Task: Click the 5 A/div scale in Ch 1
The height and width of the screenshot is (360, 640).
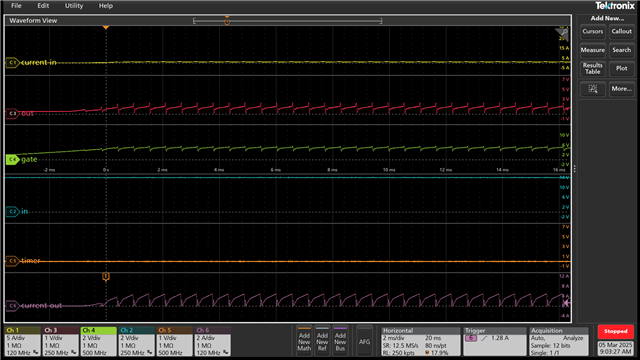Action: tap(16, 338)
